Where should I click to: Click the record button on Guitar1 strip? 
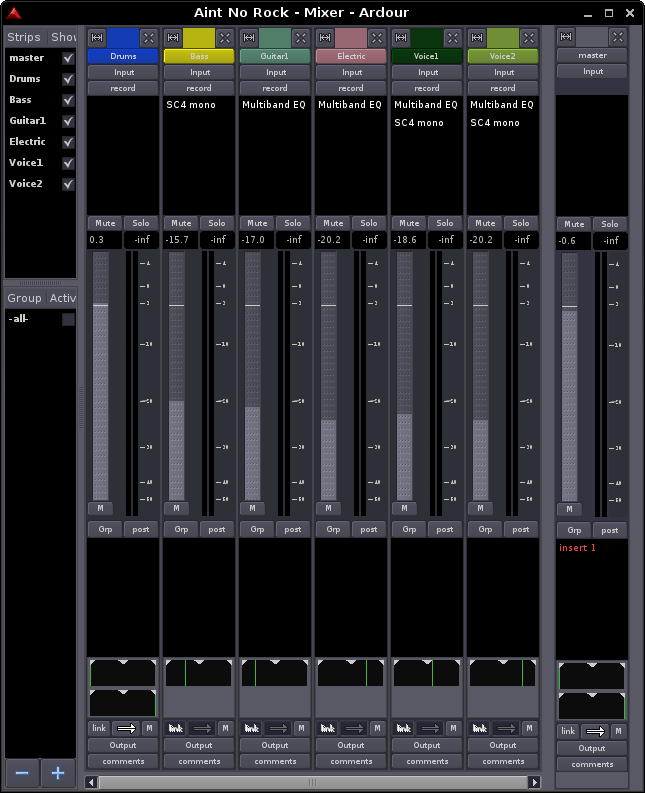pyautogui.click(x=275, y=88)
